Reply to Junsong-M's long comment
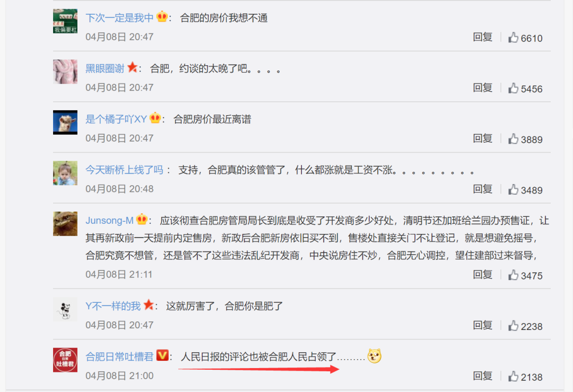573x392 pixels. pos(482,274)
